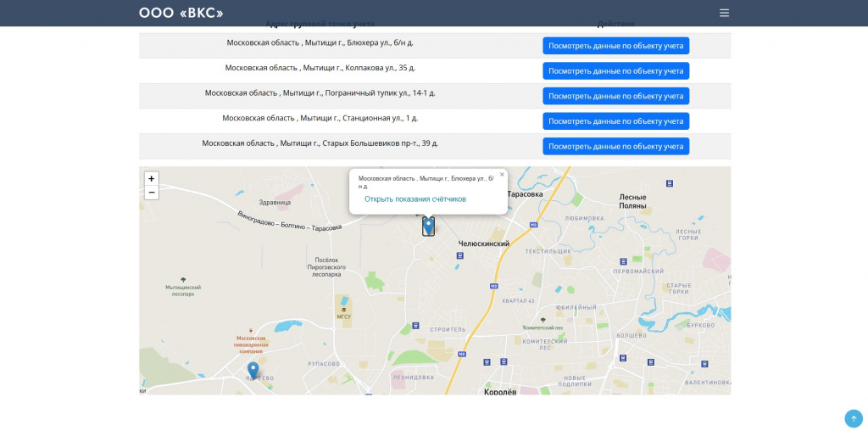The height and width of the screenshot is (431, 868).
Task: Open the hamburger menu in the header
Action: coord(724,13)
